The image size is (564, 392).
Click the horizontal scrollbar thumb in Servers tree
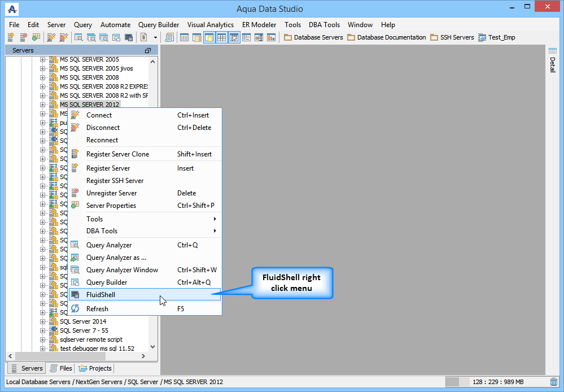[x=60, y=356]
